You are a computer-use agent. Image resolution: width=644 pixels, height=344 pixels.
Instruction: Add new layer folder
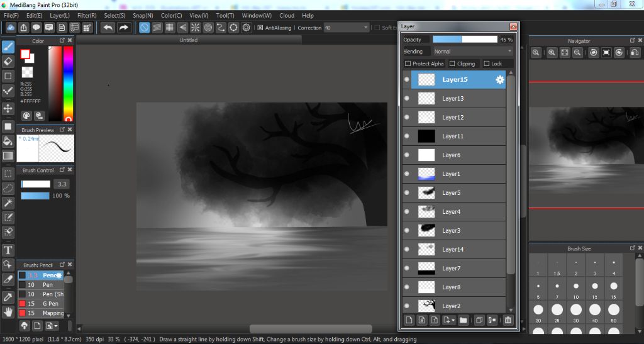point(464,320)
